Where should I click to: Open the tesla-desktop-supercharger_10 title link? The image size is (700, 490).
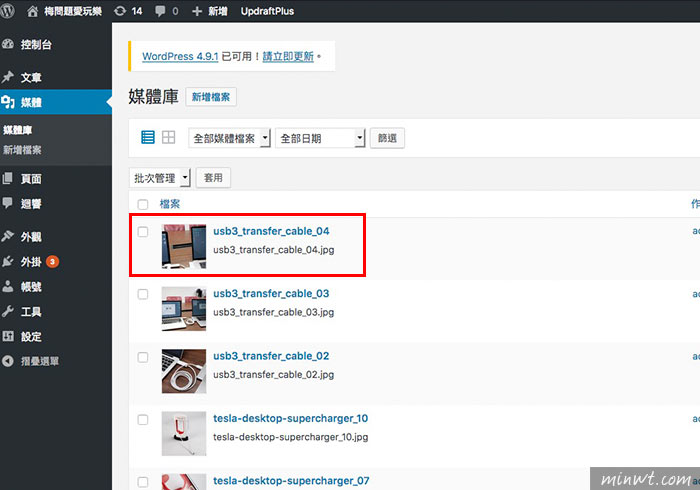(291, 418)
